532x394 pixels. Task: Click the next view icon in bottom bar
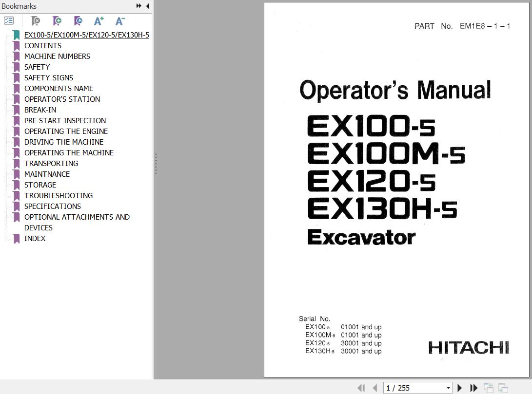503,388
